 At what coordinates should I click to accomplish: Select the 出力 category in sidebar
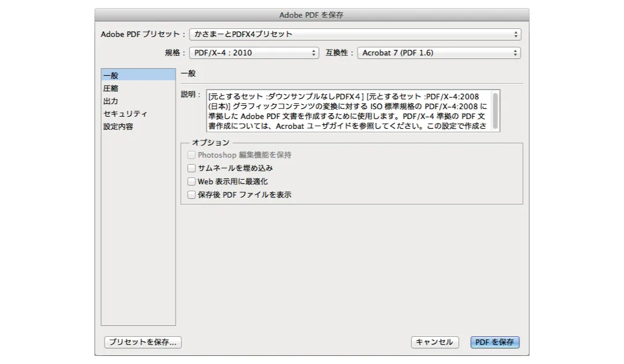point(138,101)
